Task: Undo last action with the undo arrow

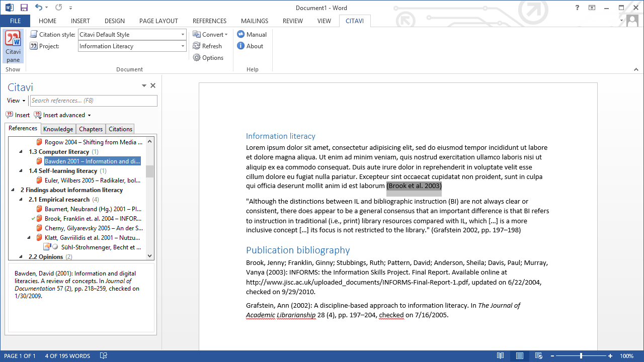Action: 39,8
